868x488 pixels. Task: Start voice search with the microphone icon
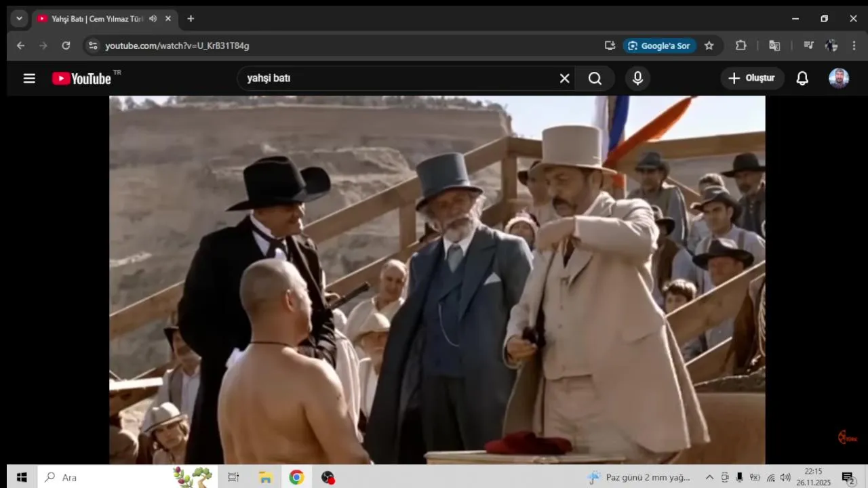(x=637, y=79)
